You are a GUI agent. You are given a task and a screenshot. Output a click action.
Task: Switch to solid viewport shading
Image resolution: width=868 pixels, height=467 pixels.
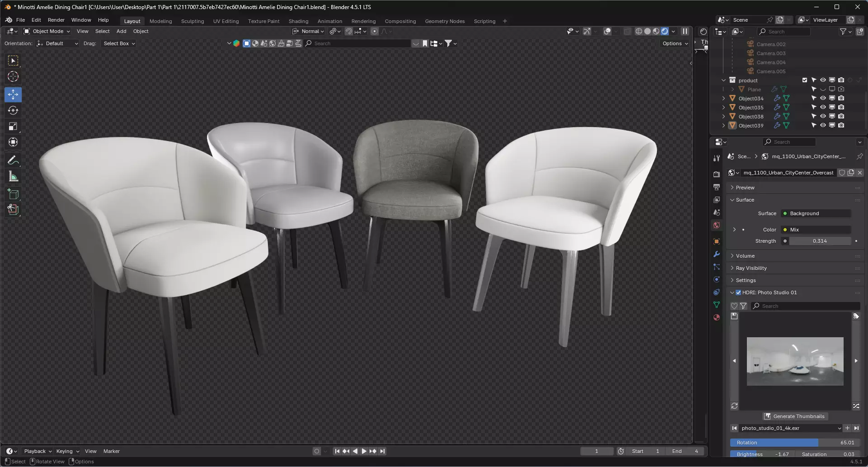tap(647, 31)
